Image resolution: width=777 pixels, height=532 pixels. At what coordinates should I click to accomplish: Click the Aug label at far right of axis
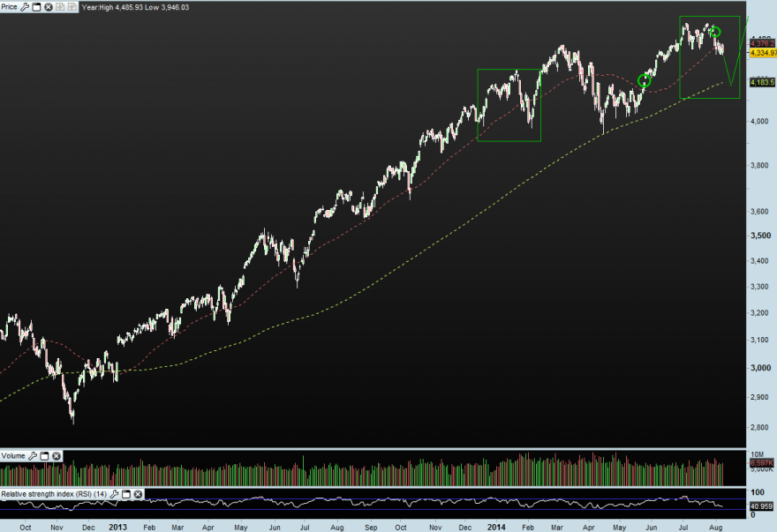pyautogui.click(x=715, y=528)
